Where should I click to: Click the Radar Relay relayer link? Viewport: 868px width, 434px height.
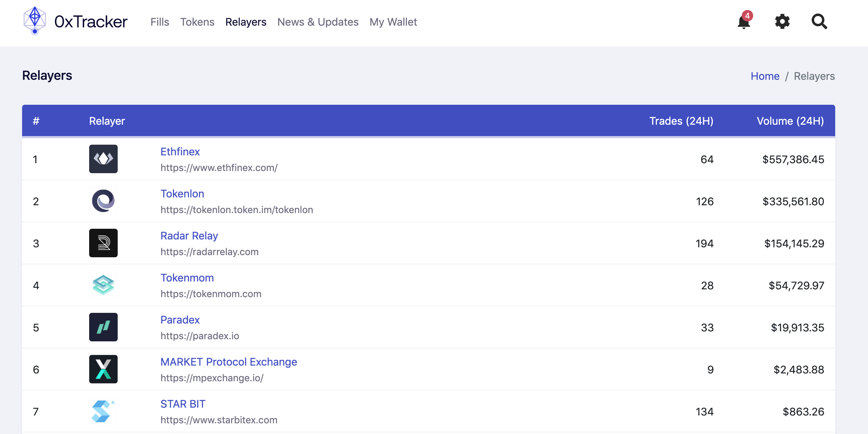pos(189,236)
